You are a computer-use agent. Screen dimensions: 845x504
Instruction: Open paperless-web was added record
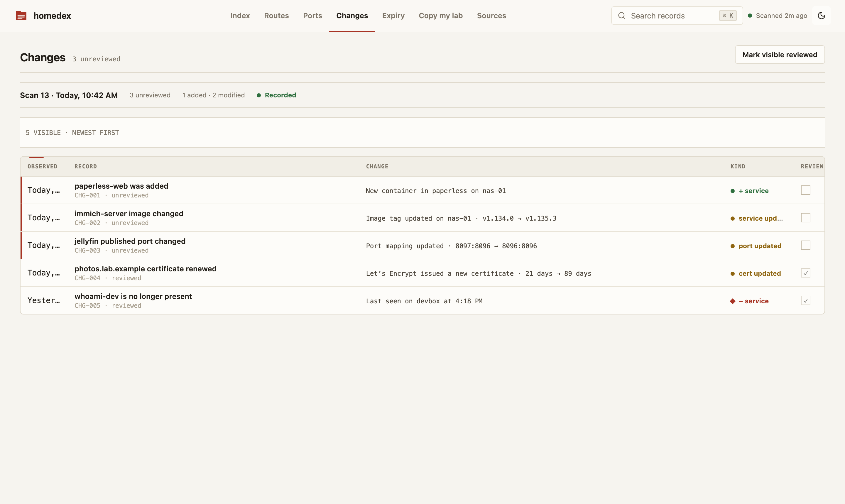(x=121, y=186)
